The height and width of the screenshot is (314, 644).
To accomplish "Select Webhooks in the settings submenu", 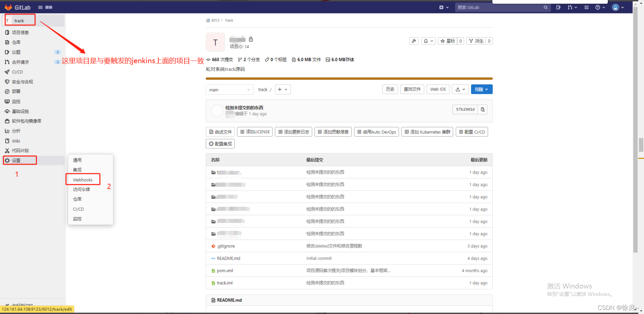I will tap(83, 180).
